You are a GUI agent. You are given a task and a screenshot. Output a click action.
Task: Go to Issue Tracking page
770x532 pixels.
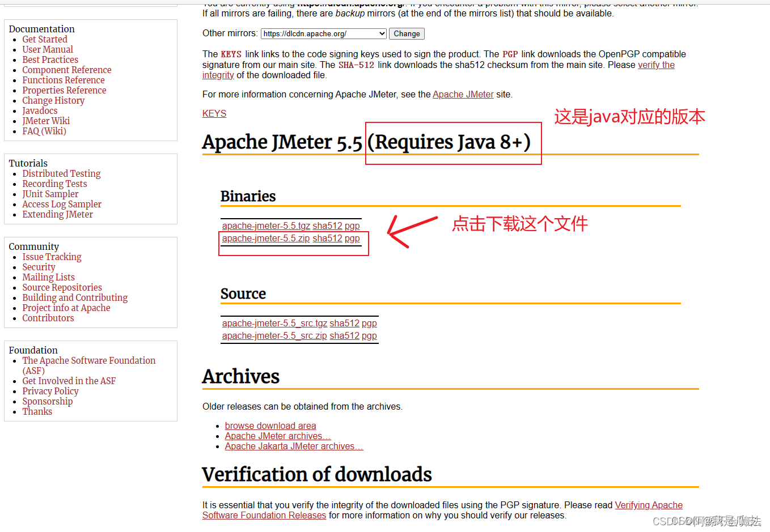pos(52,257)
